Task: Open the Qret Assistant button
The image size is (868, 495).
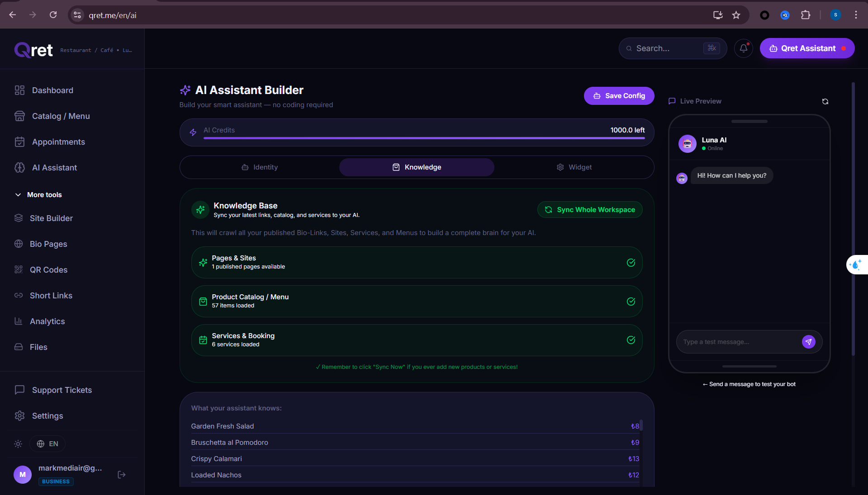Action: pyautogui.click(x=807, y=48)
